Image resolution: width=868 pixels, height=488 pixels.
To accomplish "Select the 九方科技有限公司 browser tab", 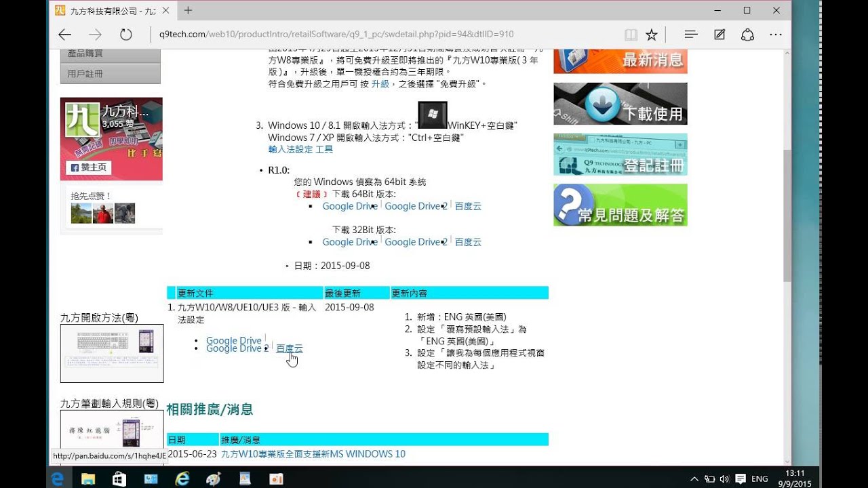I will pyautogui.click(x=112, y=11).
